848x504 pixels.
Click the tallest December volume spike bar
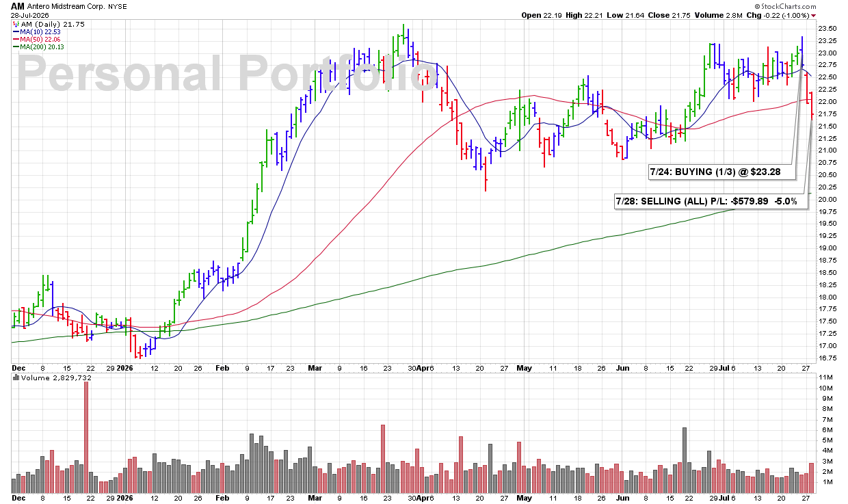(x=86, y=437)
